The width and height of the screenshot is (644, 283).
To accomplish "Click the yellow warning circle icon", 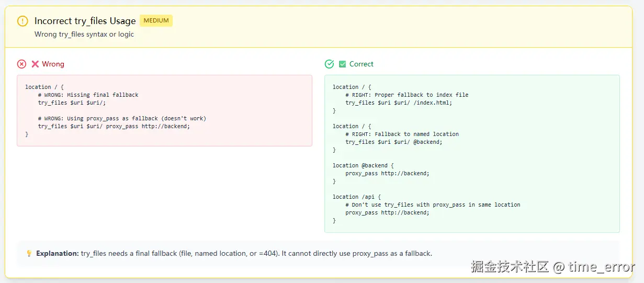I will tap(22, 21).
